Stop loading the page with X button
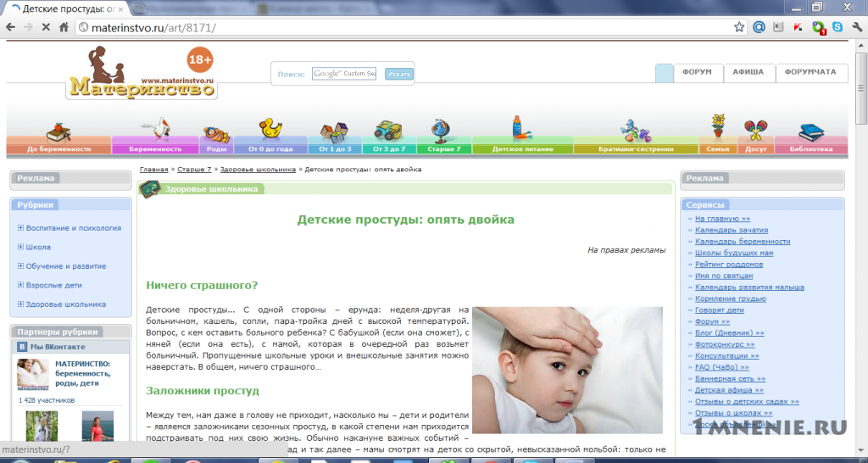868x463 pixels. (46, 27)
